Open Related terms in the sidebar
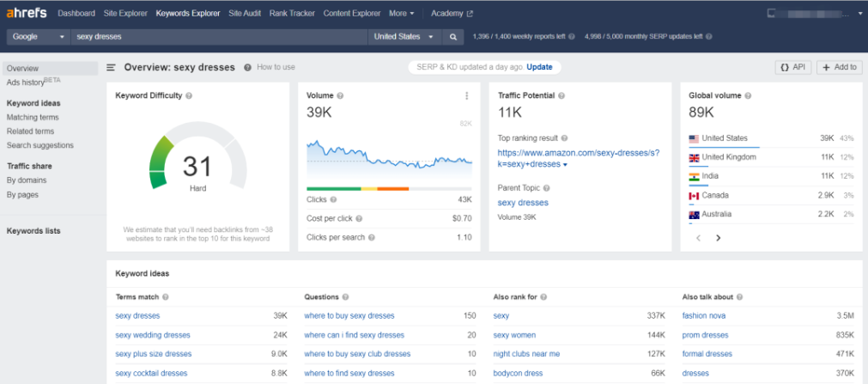Image resolution: width=868 pixels, height=384 pixels. (30, 131)
